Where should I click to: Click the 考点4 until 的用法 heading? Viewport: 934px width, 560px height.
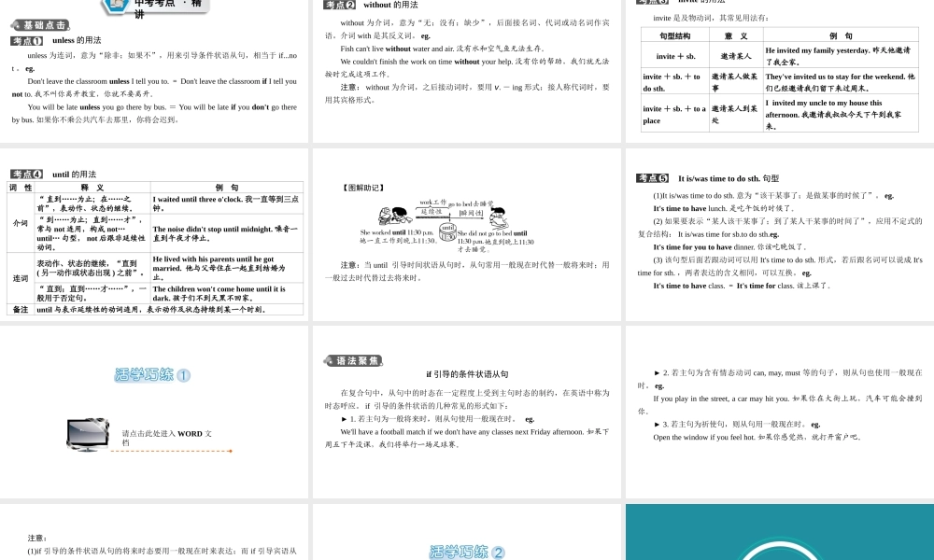[53, 175]
